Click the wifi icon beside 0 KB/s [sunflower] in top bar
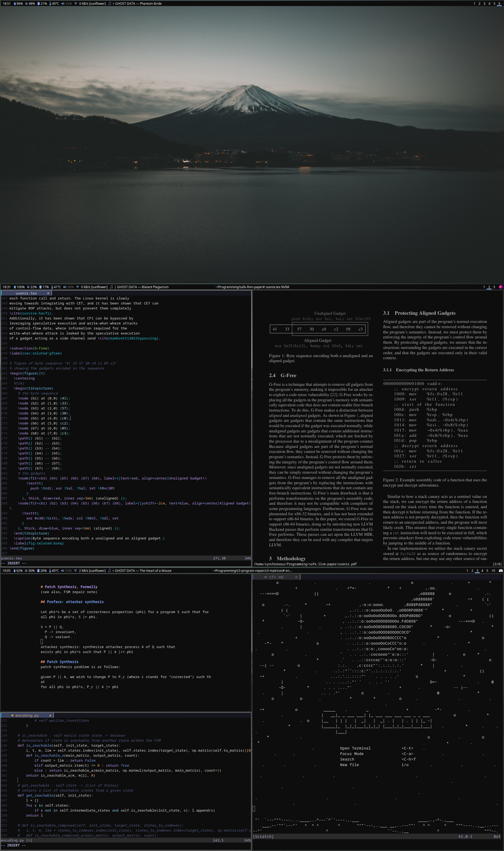This screenshot has height=851, width=504. pos(76,4)
